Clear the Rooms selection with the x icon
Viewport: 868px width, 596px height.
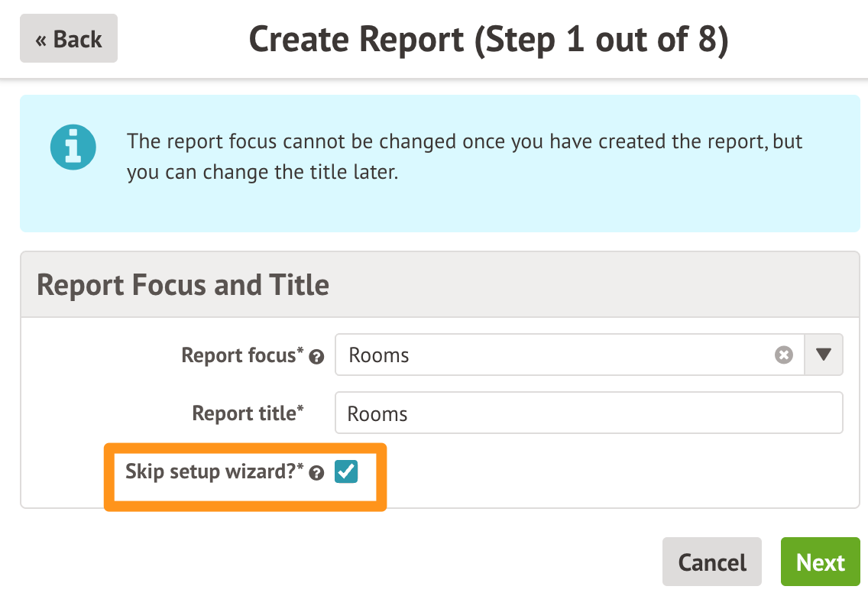coord(784,355)
